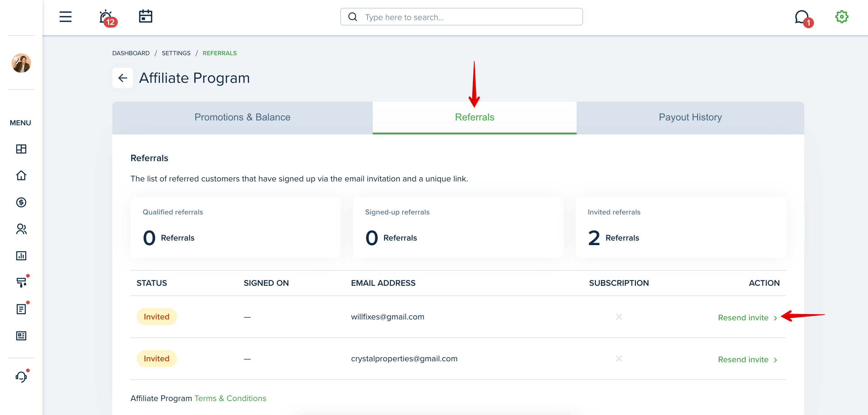
Task: Click the Affiliate Program page title
Action: pos(195,78)
